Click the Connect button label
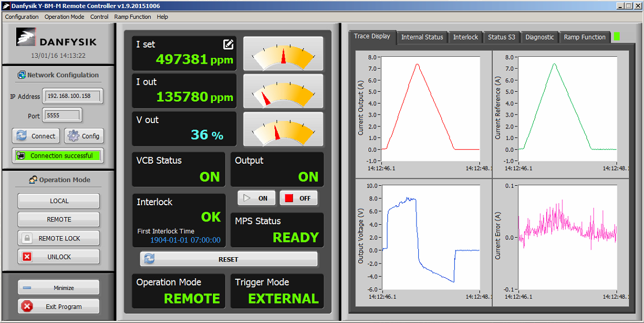Screen dimensions: 644x323 pyautogui.click(x=43, y=136)
